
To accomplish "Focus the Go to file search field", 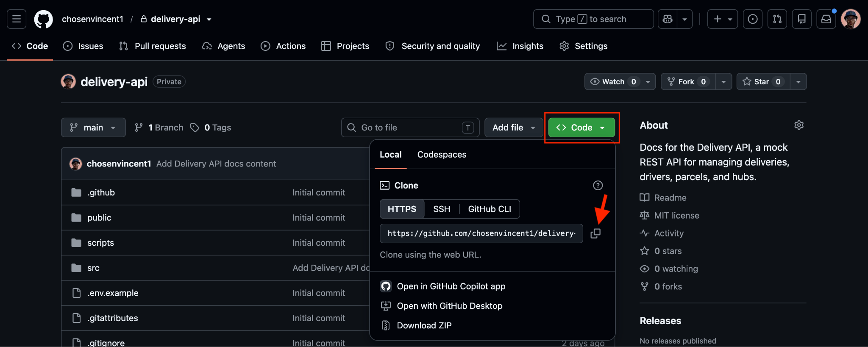I will tap(410, 128).
